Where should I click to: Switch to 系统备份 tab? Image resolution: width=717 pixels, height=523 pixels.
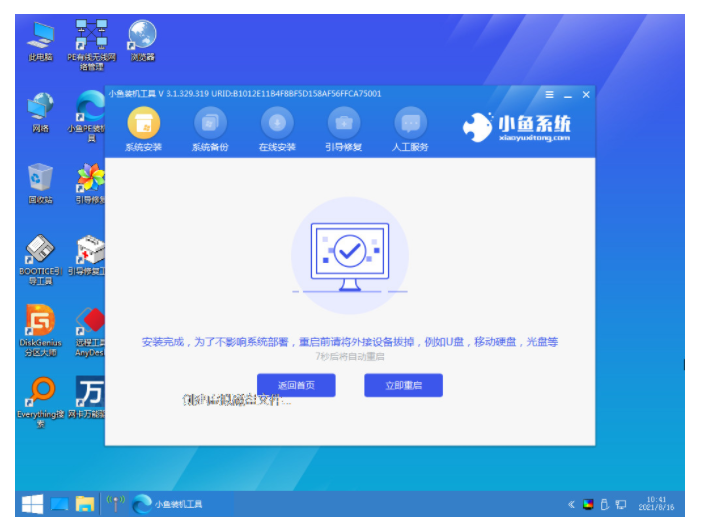coord(210,129)
